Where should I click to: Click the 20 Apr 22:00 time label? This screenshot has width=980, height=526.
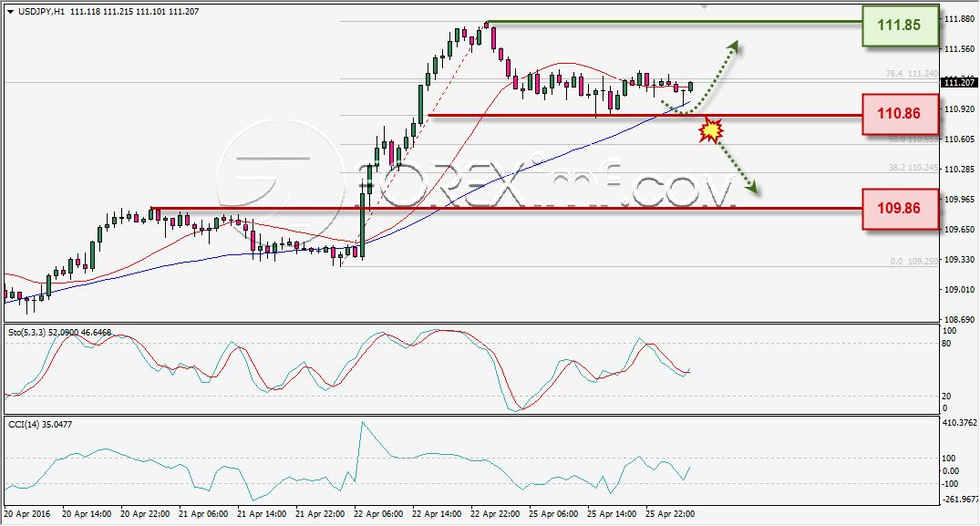click(144, 513)
